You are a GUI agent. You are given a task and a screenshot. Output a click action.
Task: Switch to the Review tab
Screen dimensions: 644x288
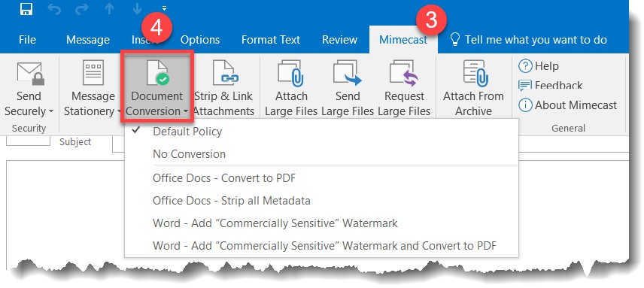point(339,40)
